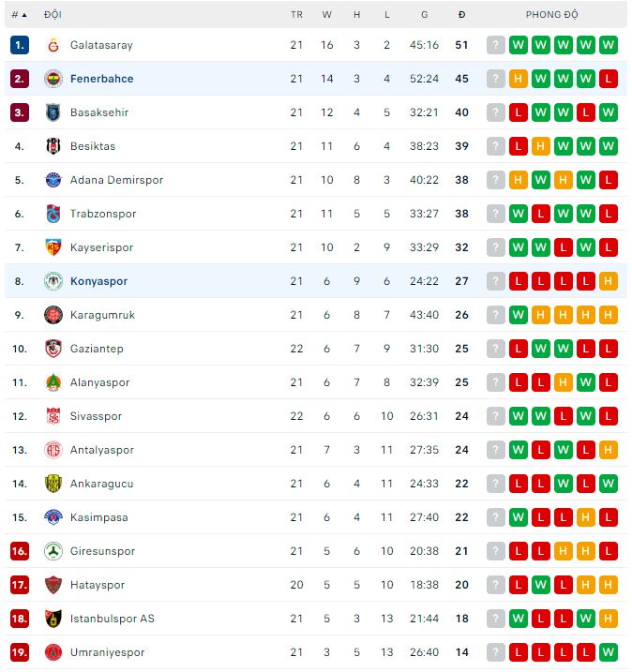
Task: Click the Trabzonspor club logo
Action: pos(53,214)
